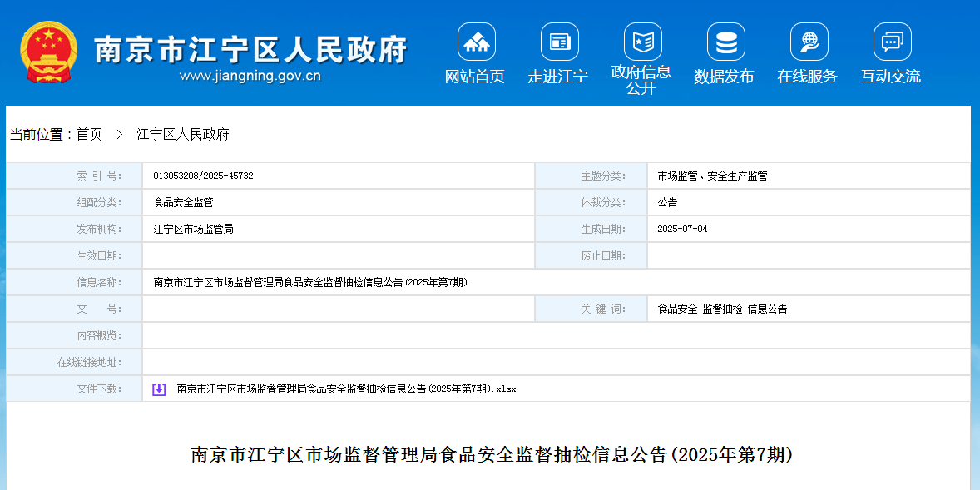Select keywords 食品安全;监督抽检;信息公告
This screenshot has height=490, width=980.
[x=722, y=309]
